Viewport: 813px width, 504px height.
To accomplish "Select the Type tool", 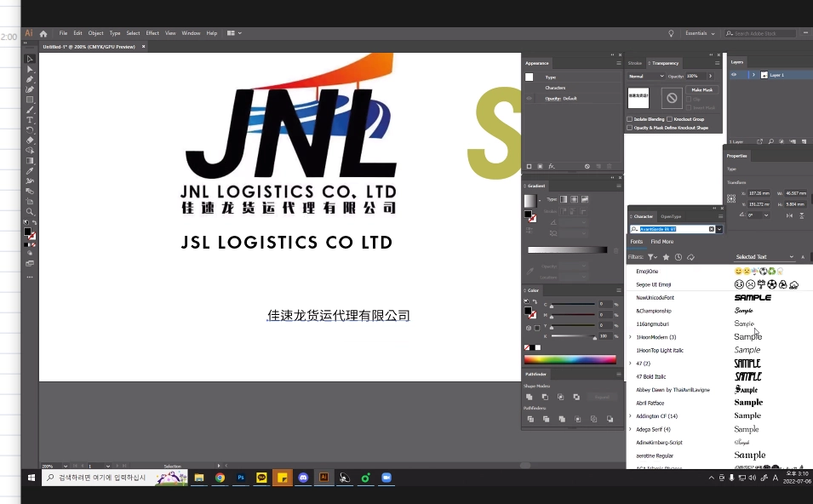I will [x=30, y=120].
